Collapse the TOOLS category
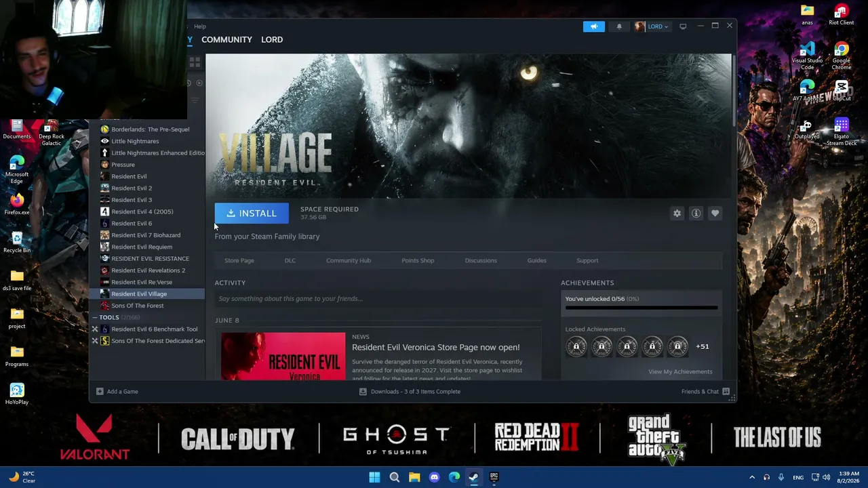The width and height of the screenshot is (868, 488). (x=95, y=317)
